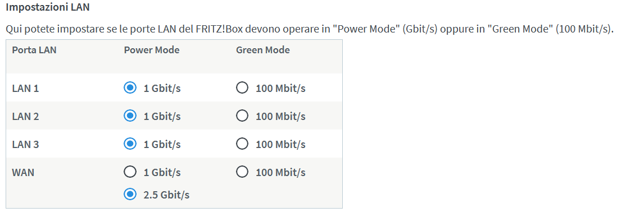Select 1 Gbit/s radio button for LAN 1
The height and width of the screenshot is (217, 644).
pyautogui.click(x=130, y=87)
